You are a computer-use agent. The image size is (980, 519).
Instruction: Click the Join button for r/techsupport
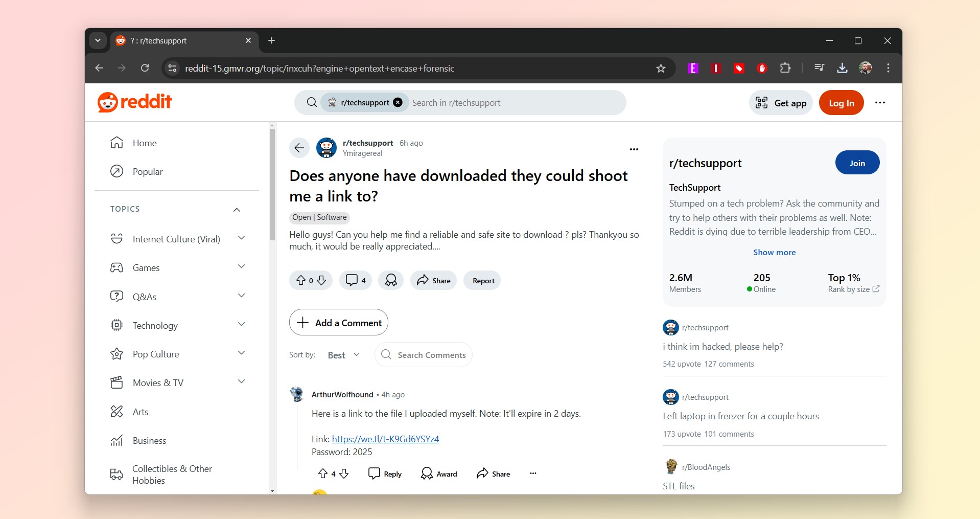click(856, 163)
